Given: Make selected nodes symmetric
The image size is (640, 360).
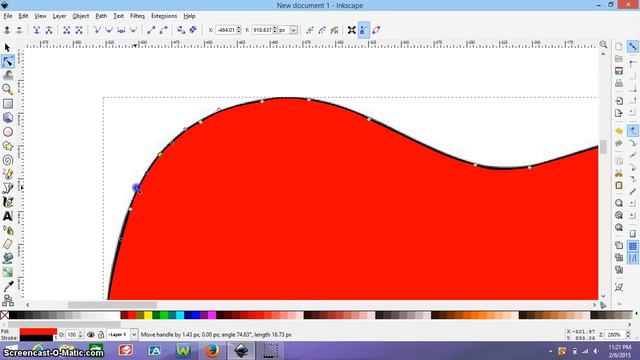Looking at the screenshot, I should (x=121, y=30).
